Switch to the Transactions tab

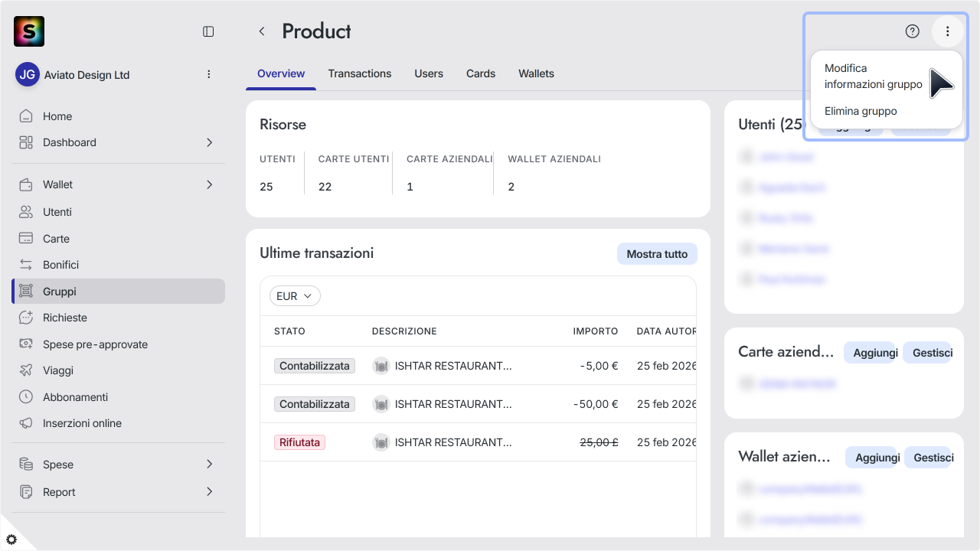coord(360,74)
